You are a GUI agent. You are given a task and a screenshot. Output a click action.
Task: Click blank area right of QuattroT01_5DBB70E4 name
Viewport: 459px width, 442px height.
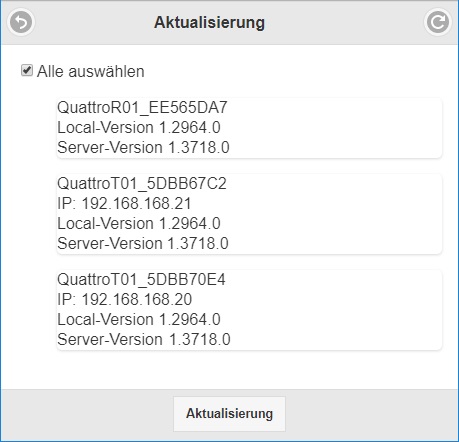[x=333, y=279]
